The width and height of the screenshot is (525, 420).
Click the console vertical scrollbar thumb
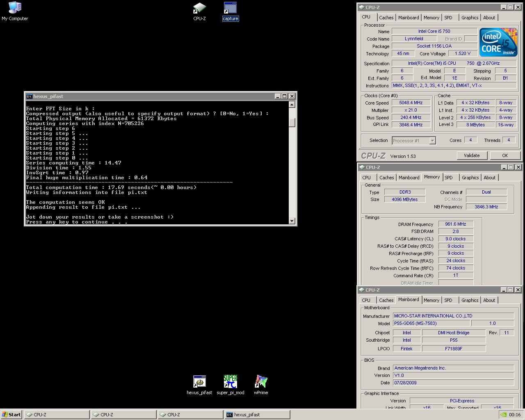point(292,123)
